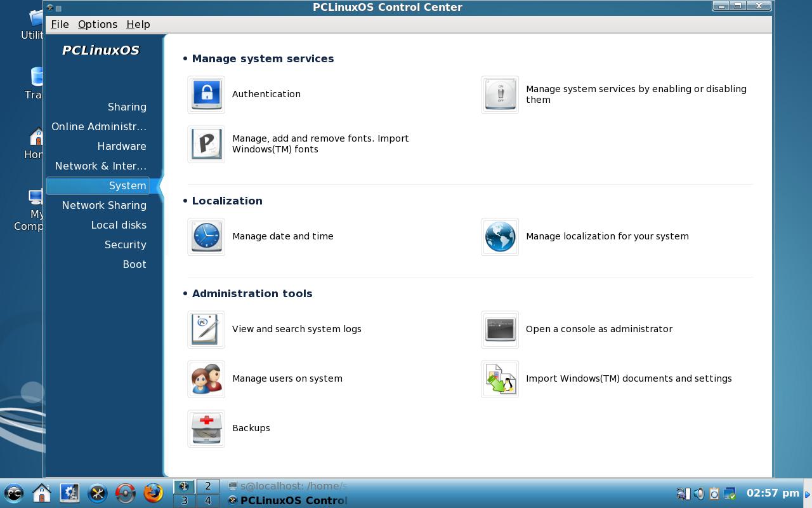812x508 pixels.
Task: Click the Backups first-aid box icon
Action: 206,429
